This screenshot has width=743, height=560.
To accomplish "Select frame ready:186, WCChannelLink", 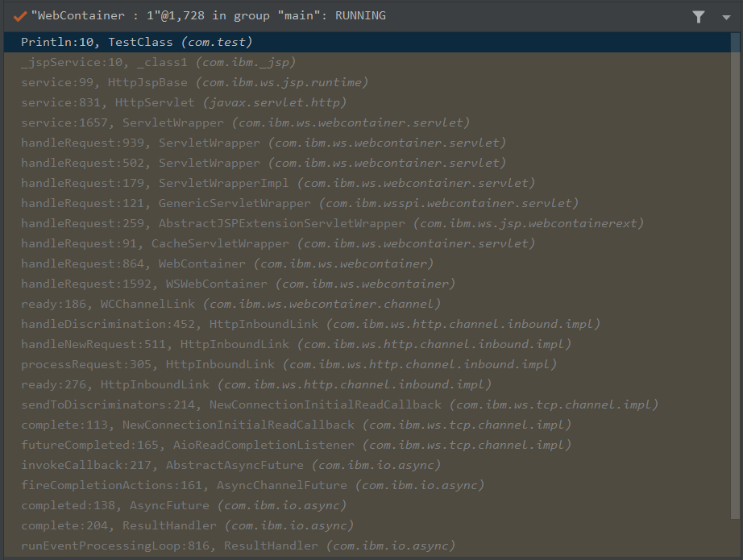I will coord(367,304).
